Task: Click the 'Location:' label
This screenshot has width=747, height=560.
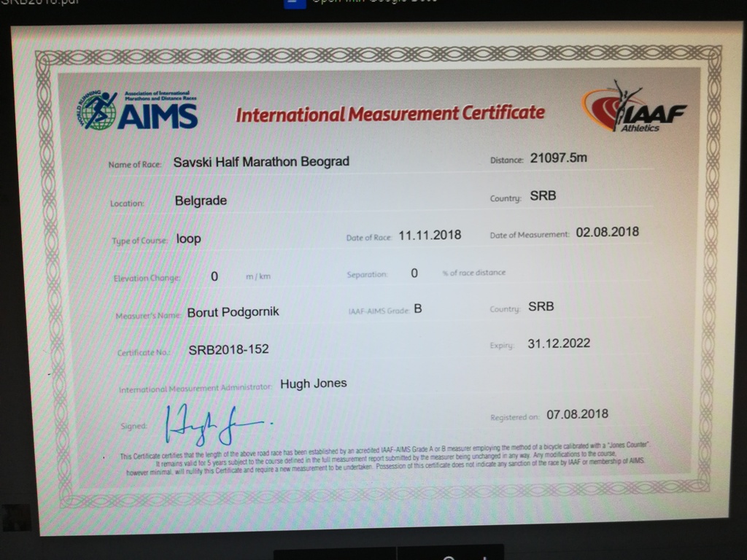Action: tap(127, 203)
